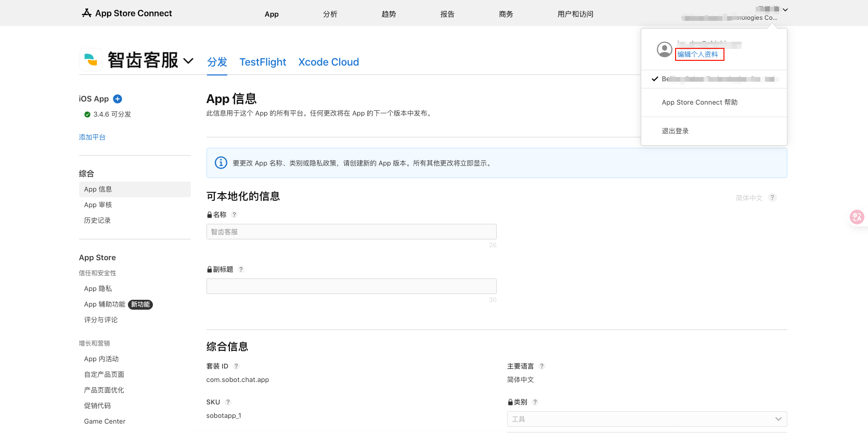The height and width of the screenshot is (433, 868).
Task: Open the App menu in top navigation
Action: [x=271, y=14]
